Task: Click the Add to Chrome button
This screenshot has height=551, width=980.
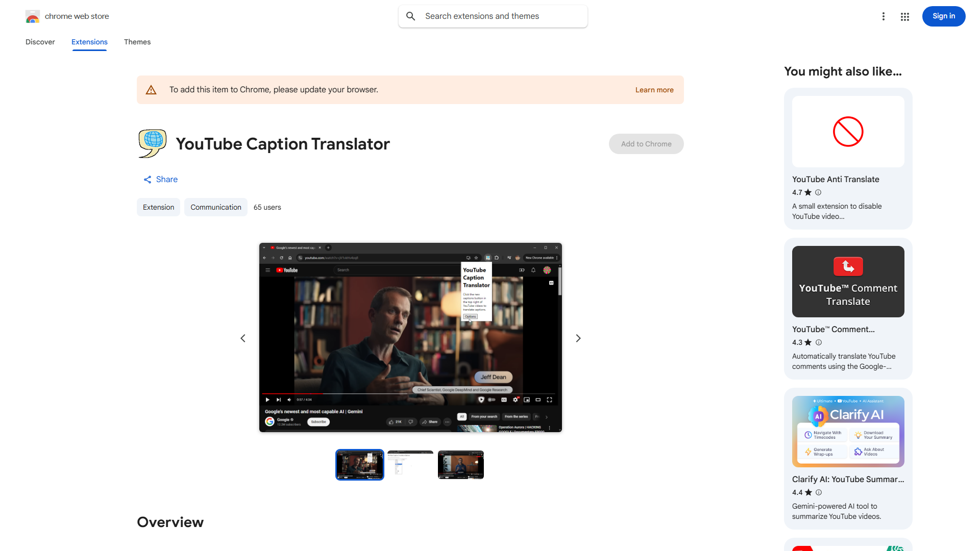Action: (646, 143)
